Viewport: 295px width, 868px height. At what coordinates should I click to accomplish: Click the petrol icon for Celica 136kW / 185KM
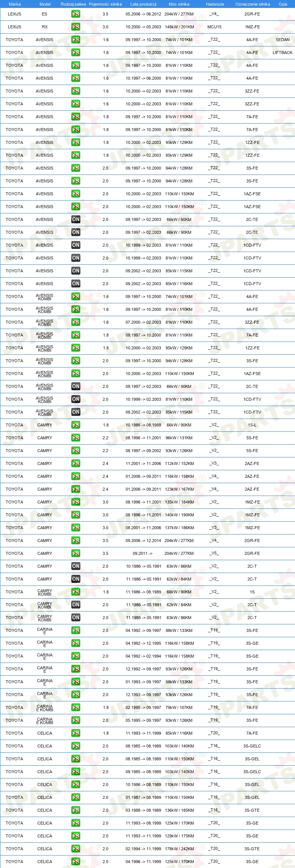coord(76,810)
